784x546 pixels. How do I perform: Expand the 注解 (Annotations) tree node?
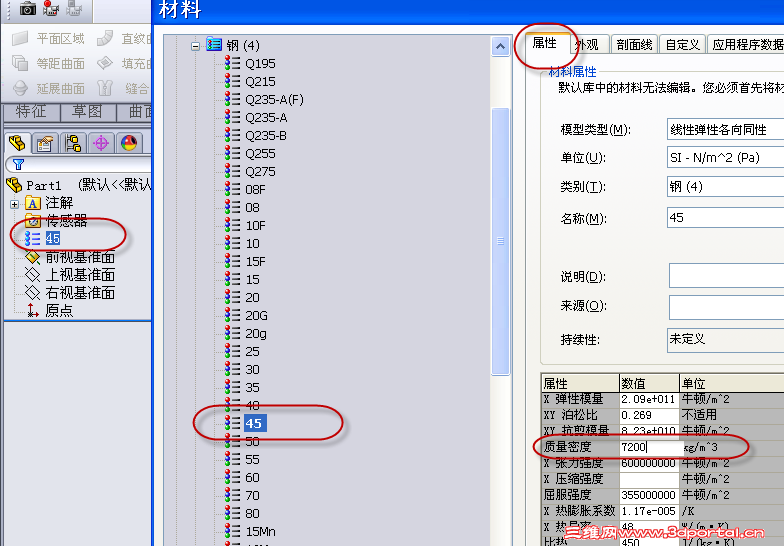click(x=14, y=204)
